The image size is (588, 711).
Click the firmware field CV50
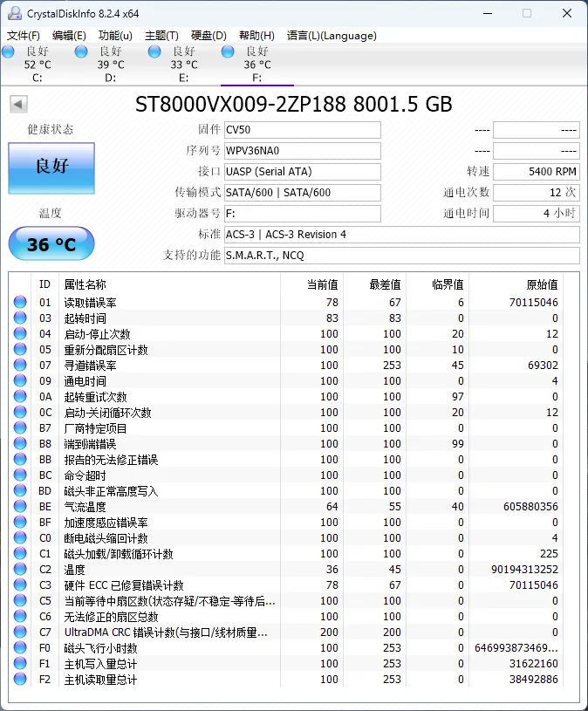point(303,130)
